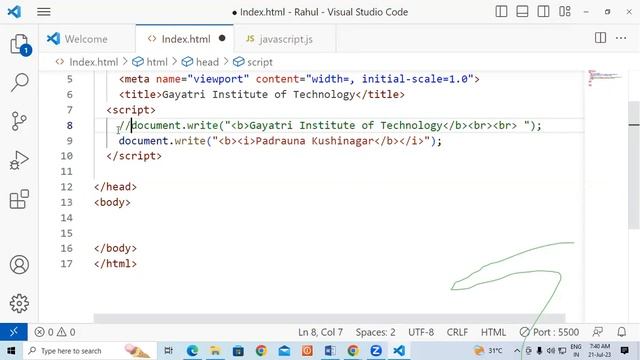
Task: Open the clock and date flyout
Action: point(599,351)
